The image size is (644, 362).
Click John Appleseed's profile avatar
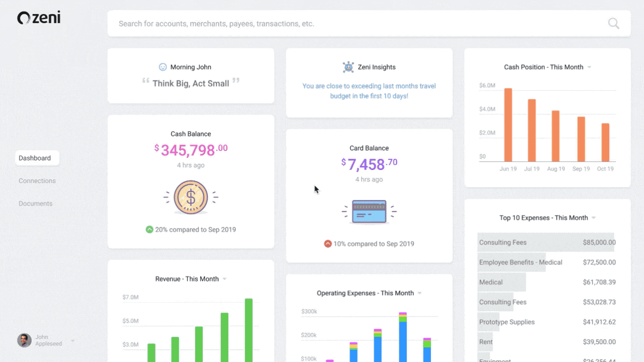24,340
